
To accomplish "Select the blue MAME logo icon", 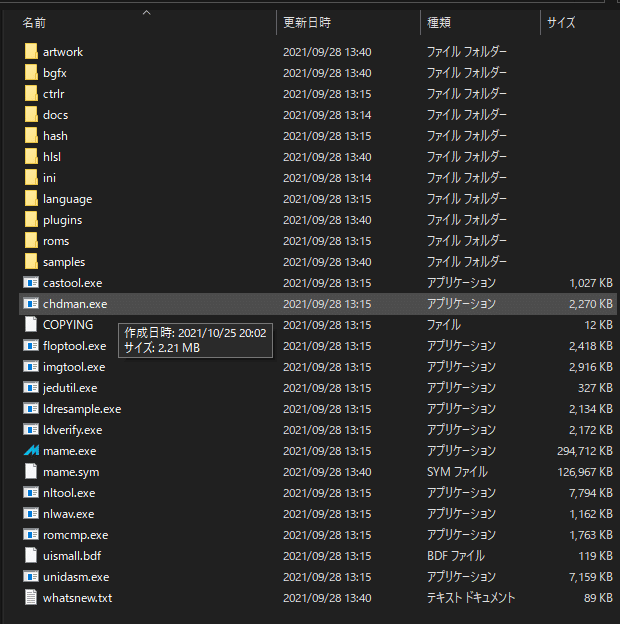I will coord(31,450).
